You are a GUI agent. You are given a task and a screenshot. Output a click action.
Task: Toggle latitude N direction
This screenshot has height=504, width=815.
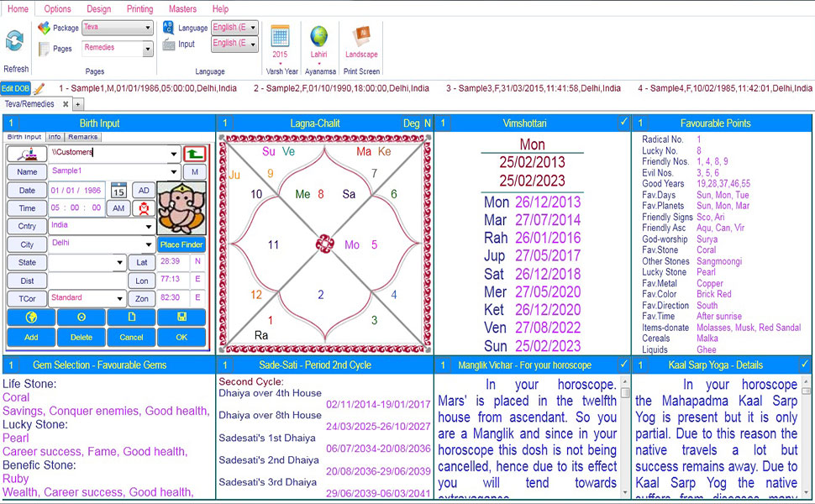pyautogui.click(x=198, y=261)
